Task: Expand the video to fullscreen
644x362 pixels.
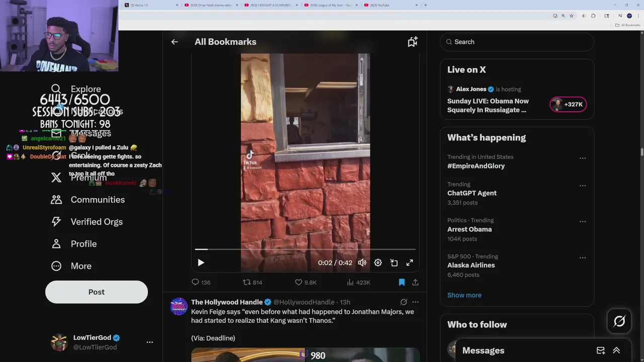Action: (x=410, y=262)
